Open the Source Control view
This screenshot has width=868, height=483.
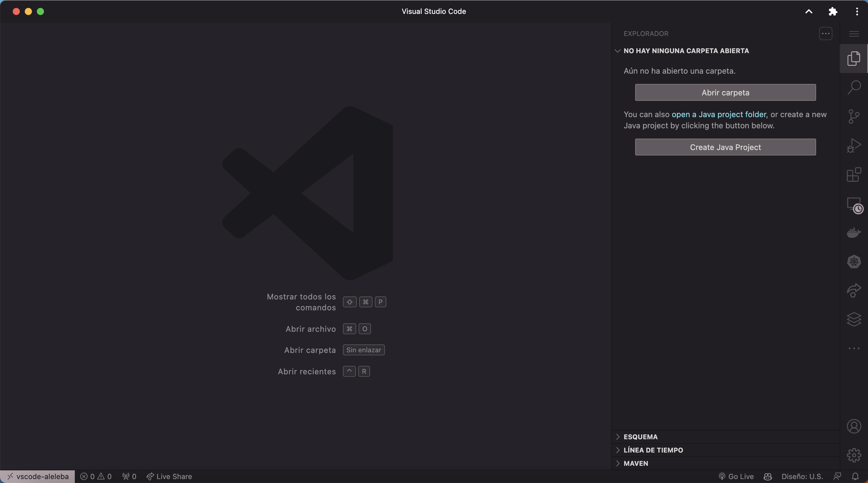click(x=854, y=116)
